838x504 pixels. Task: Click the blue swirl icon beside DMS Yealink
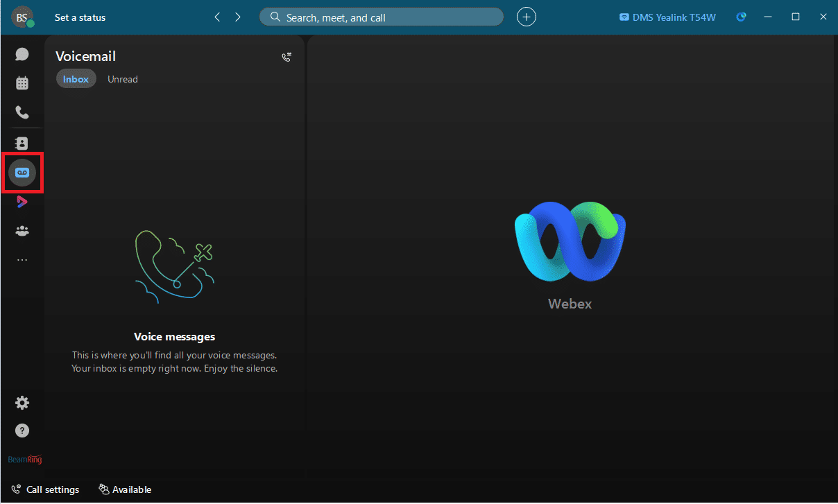coord(742,17)
